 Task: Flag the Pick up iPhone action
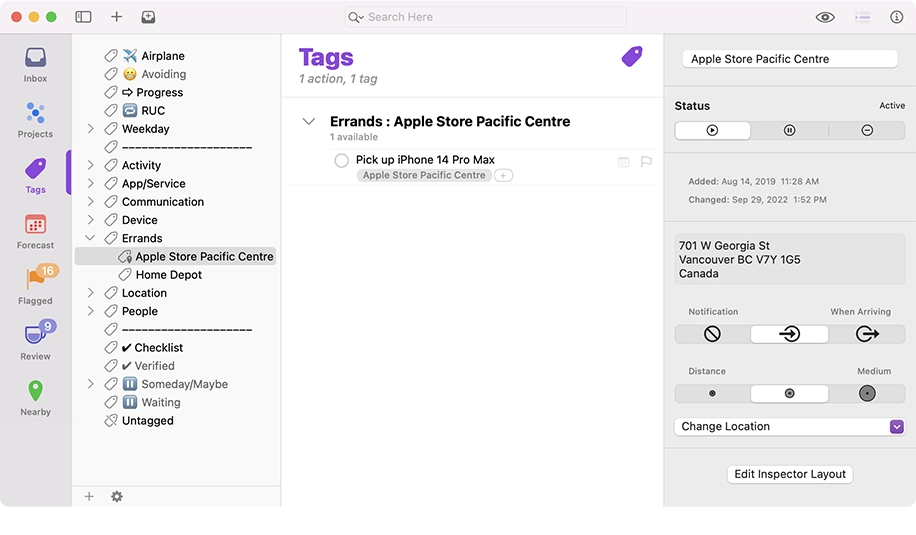click(x=646, y=161)
